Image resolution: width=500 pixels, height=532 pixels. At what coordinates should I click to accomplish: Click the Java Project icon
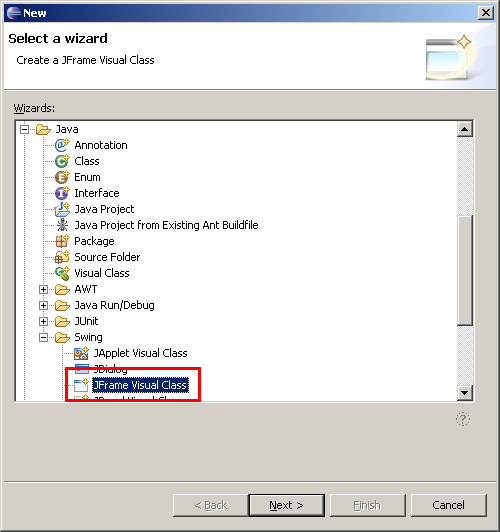tap(62, 209)
